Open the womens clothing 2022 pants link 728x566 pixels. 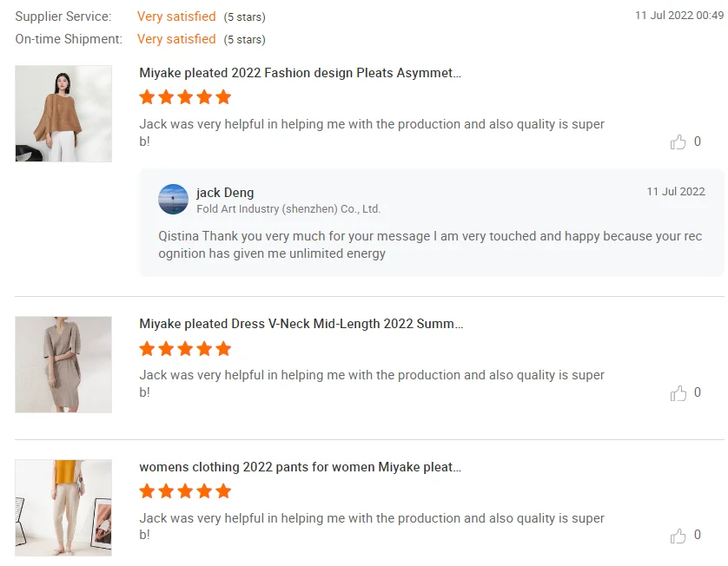click(x=300, y=468)
